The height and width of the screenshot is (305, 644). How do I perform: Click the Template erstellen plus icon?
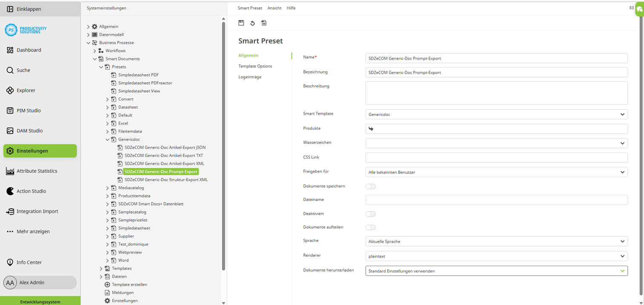pos(107,285)
